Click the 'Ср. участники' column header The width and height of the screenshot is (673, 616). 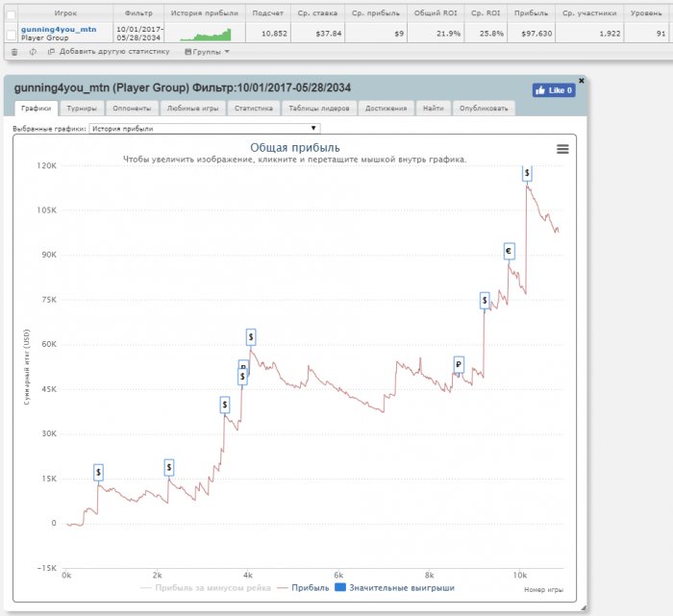pos(589,13)
